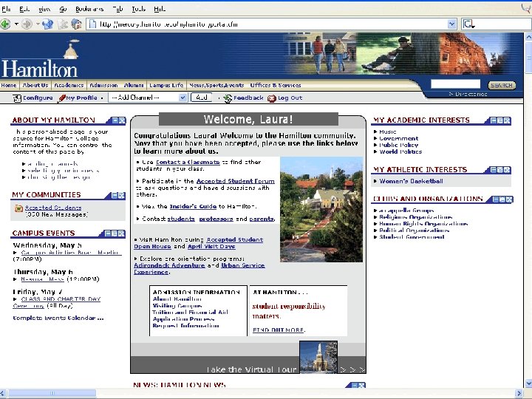Reload the page with the browser refresh icon
Viewport: 532px width, 399px height.
47,24
